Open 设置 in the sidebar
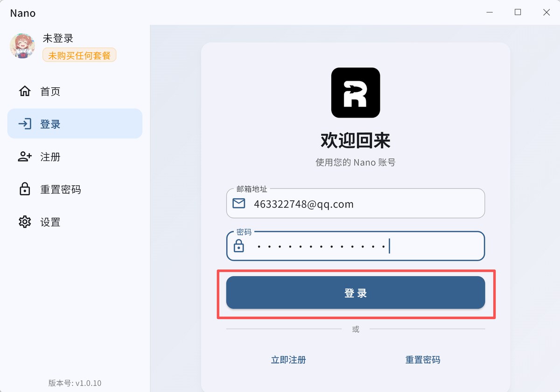560x392 pixels. 75,222
